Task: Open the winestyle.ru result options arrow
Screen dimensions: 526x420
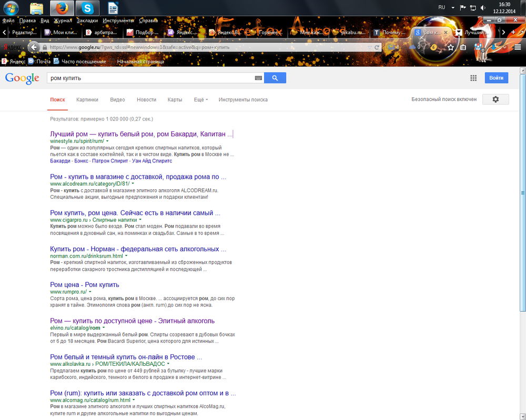Action: (107, 141)
